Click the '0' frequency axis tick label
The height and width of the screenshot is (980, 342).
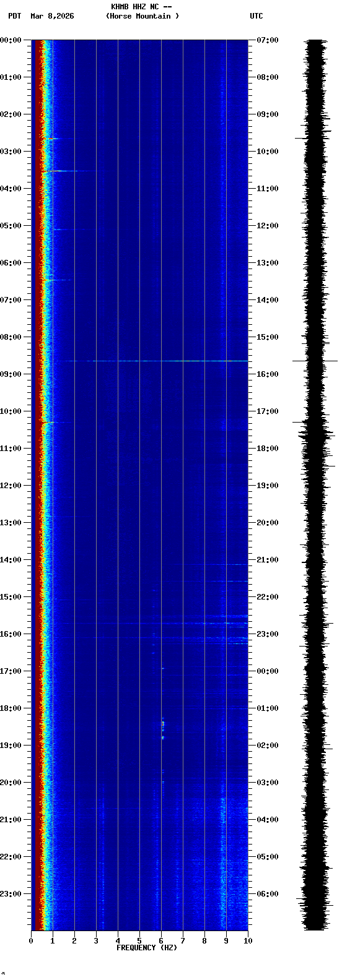pos(31,941)
